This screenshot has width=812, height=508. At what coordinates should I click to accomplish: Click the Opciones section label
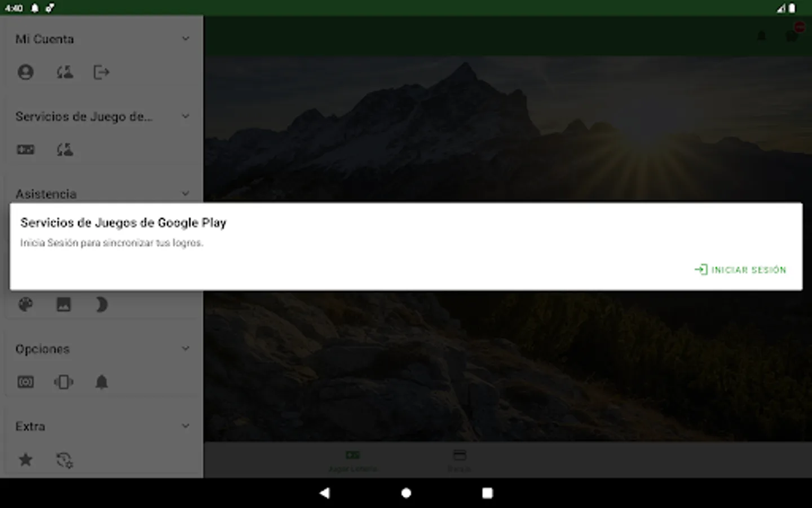(42, 349)
